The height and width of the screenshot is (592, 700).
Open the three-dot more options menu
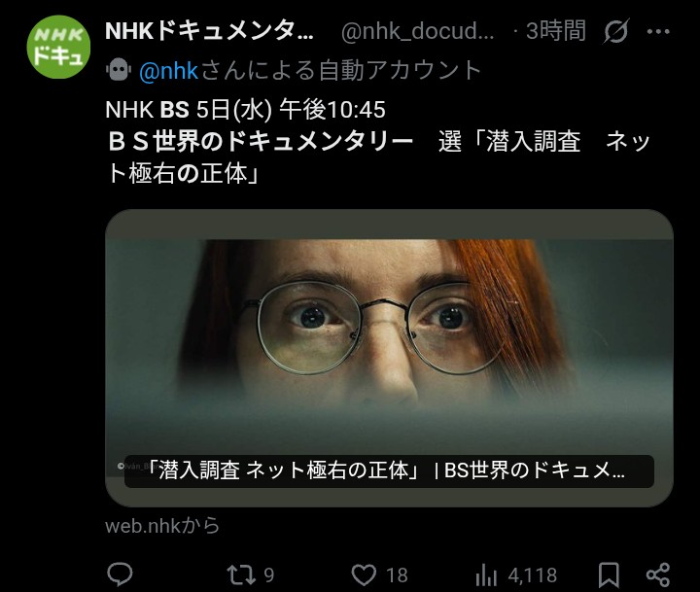pos(658,31)
